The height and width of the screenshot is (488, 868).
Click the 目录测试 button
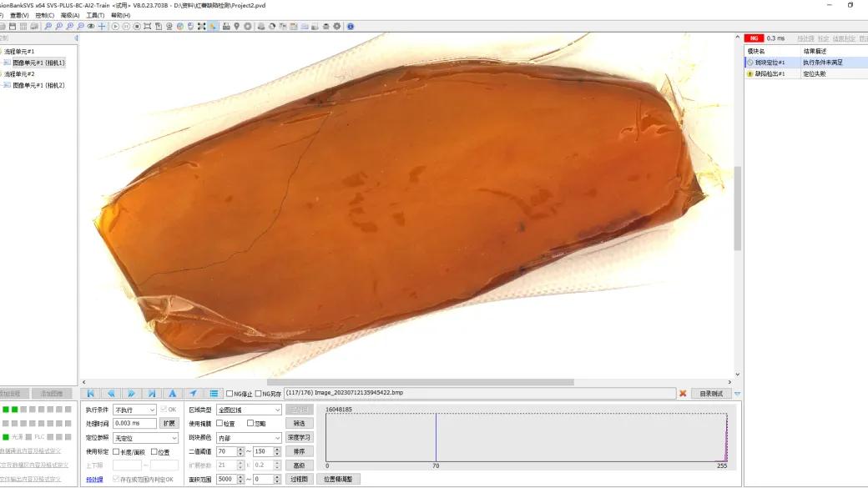point(711,394)
